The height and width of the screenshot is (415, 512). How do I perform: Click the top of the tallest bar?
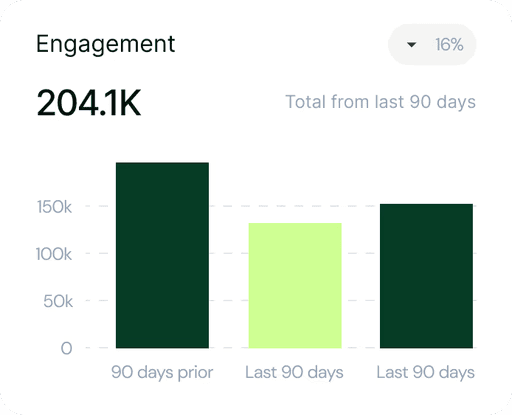point(162,163)
